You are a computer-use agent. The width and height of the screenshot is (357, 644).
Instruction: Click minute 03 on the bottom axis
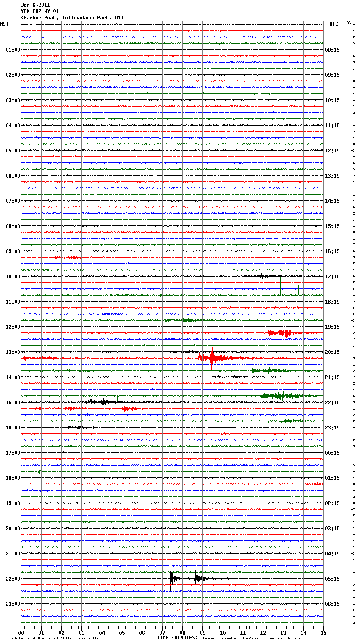[x=81, y=633]
